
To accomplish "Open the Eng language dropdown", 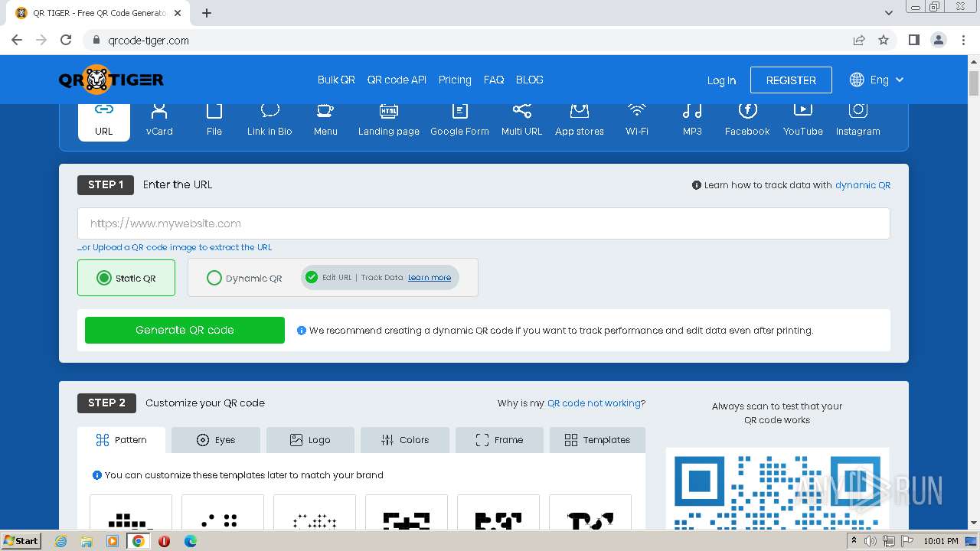I will click(877, 80).
